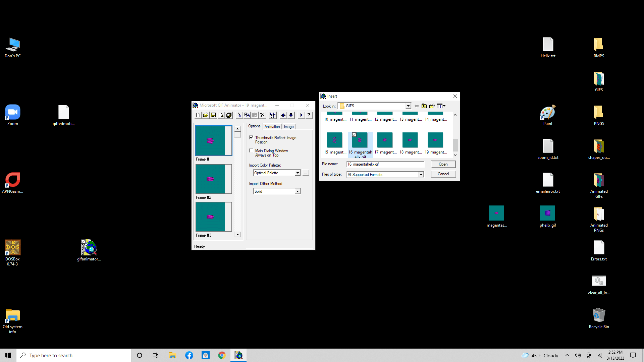
Task: Click the Paste clipboard icon
Action: [x=255, y=115]
